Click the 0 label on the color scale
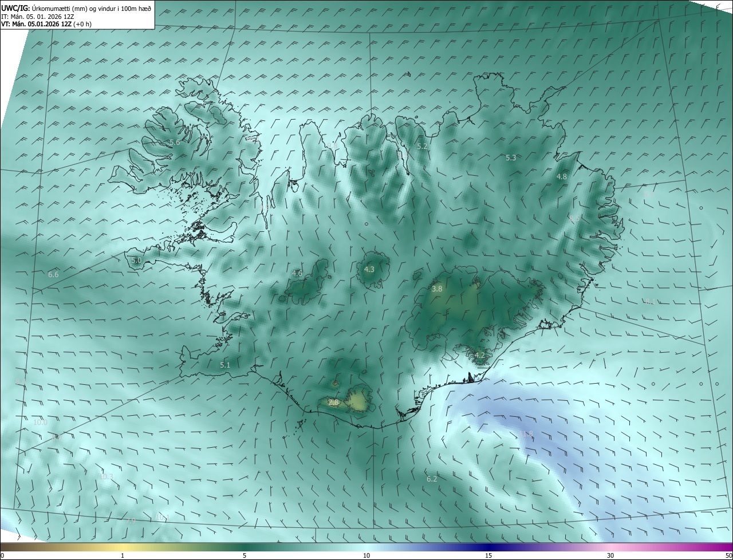The width and height of the screenshot is (733, 560). (2, 555)
